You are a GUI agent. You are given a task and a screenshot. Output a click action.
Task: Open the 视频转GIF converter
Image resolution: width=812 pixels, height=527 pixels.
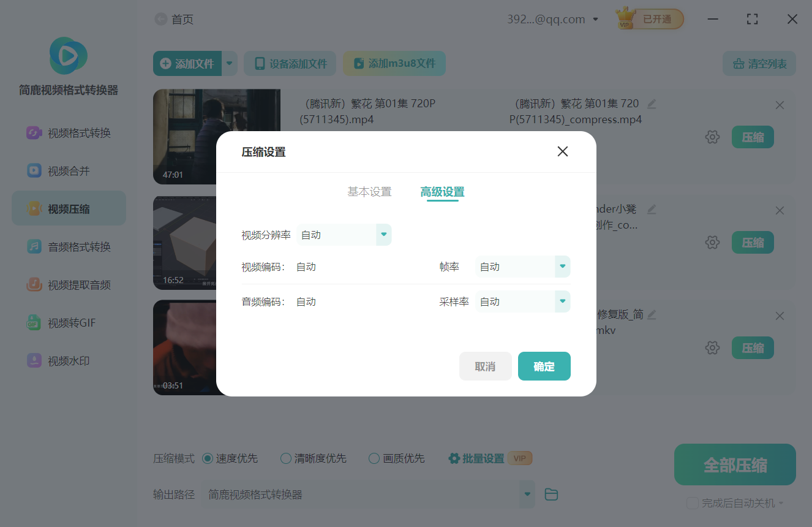[x=69, y=323]
